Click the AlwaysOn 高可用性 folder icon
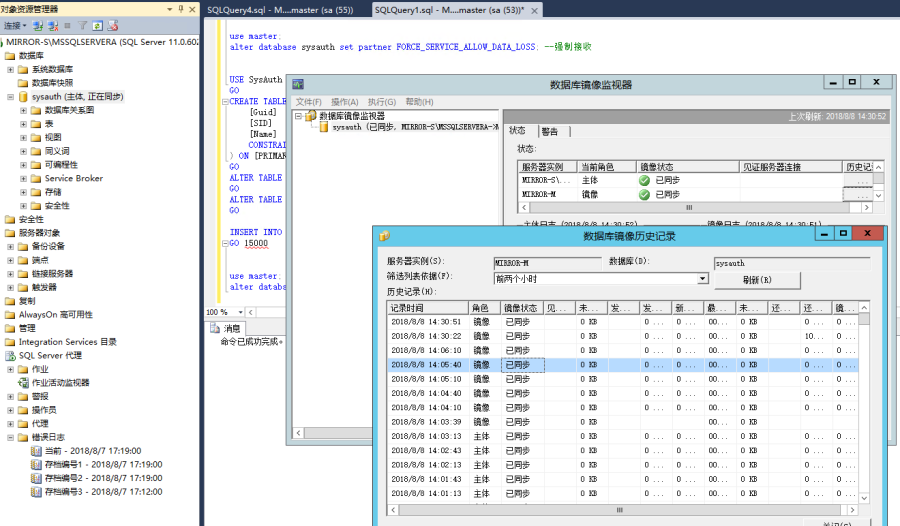The image size is (900, 526). (10, 315)
